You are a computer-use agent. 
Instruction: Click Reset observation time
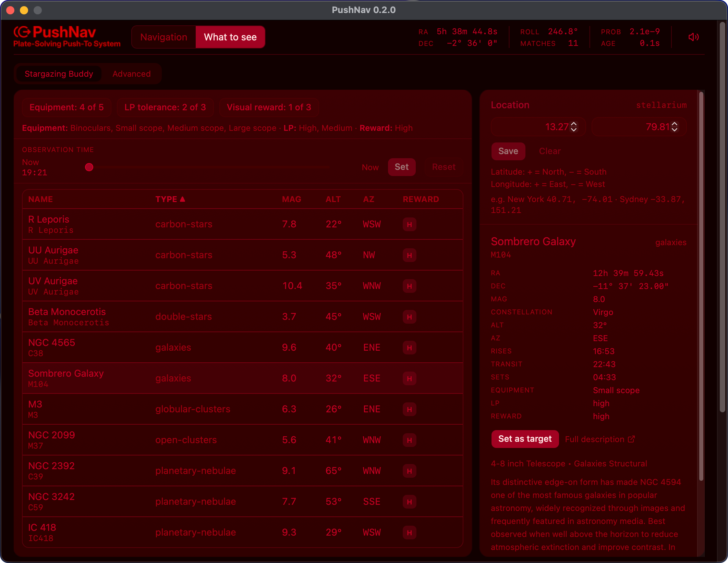pos(444,167)
